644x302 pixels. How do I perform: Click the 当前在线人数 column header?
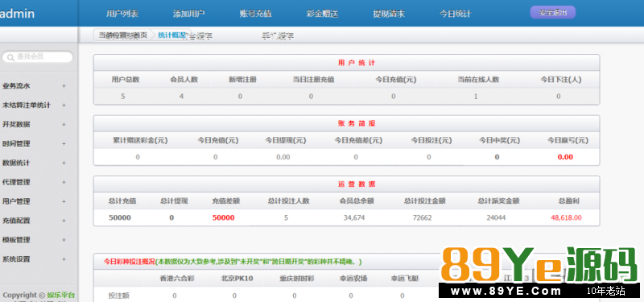pyautogui.click(x=478, y=80)
